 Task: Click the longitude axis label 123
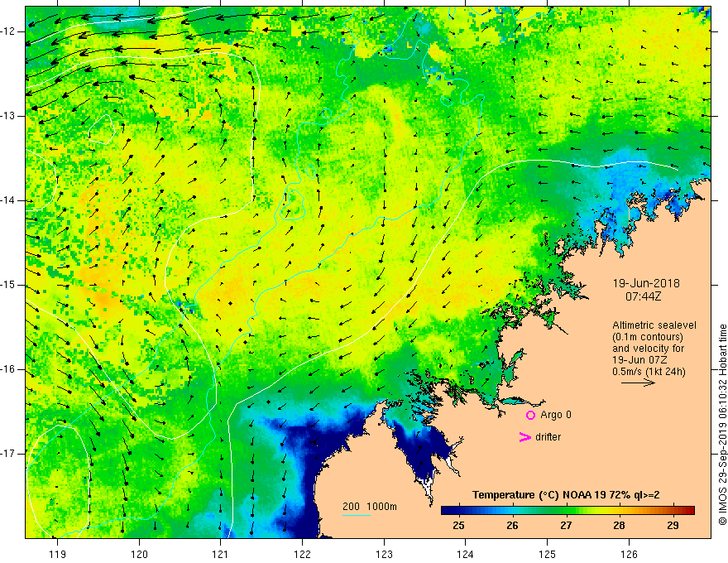click(x=384, y=554)
